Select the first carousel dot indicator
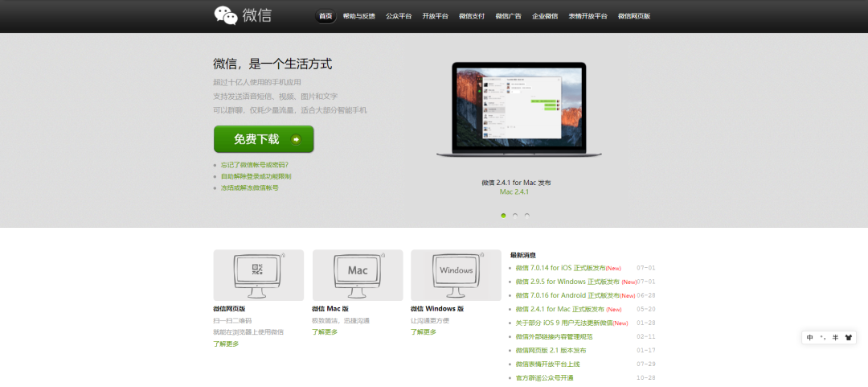This screenshot has height=387, width=868. point(503,216)
